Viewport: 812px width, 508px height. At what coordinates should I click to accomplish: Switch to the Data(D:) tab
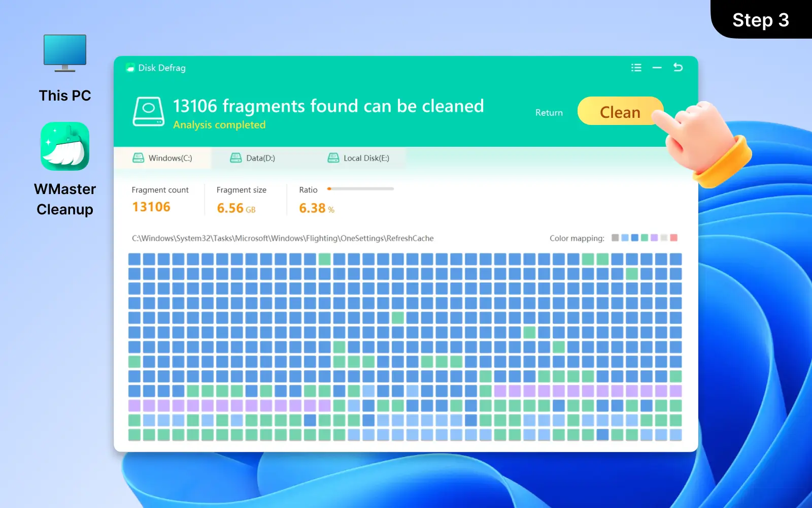(x=260, y=158)
